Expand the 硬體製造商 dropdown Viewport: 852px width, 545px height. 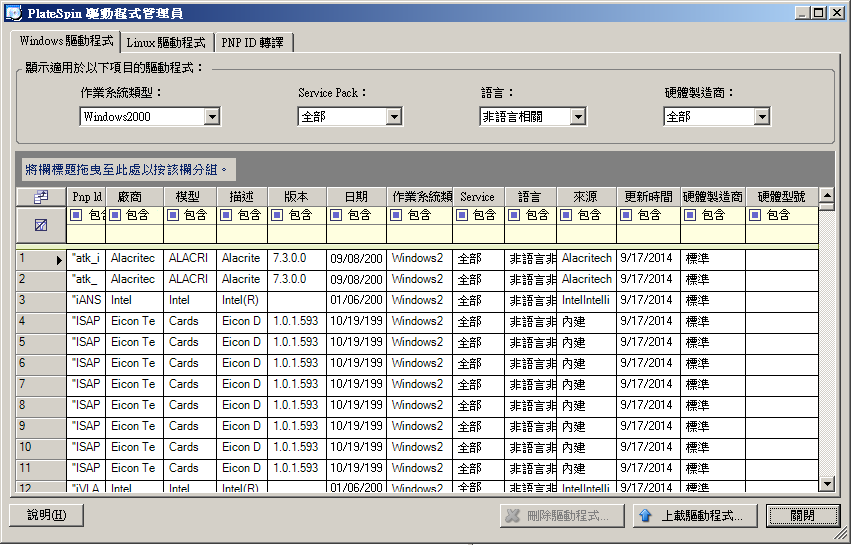click(x=762, y=117)
